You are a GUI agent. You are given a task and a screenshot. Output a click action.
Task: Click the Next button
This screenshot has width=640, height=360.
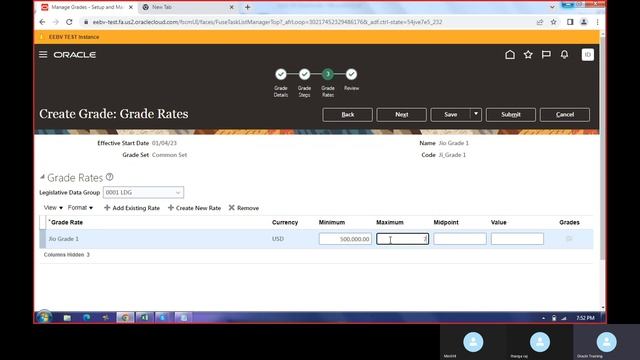402,115
